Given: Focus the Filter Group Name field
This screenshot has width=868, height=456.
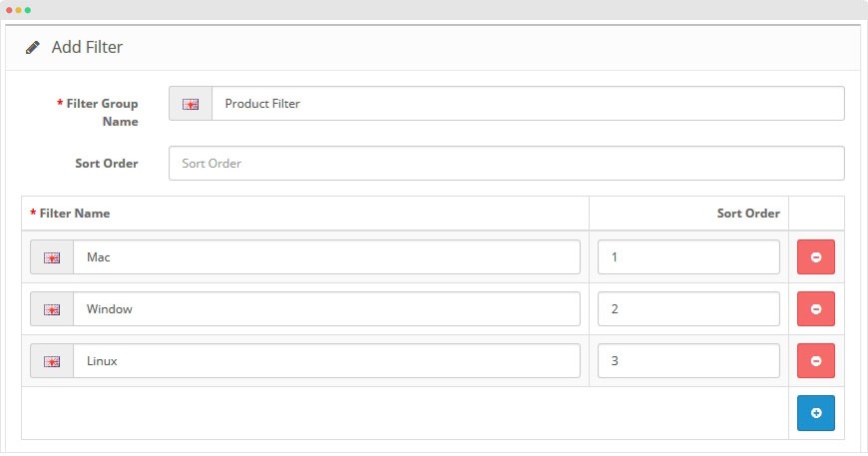Looking at the screenshot, I should point(527,104).
